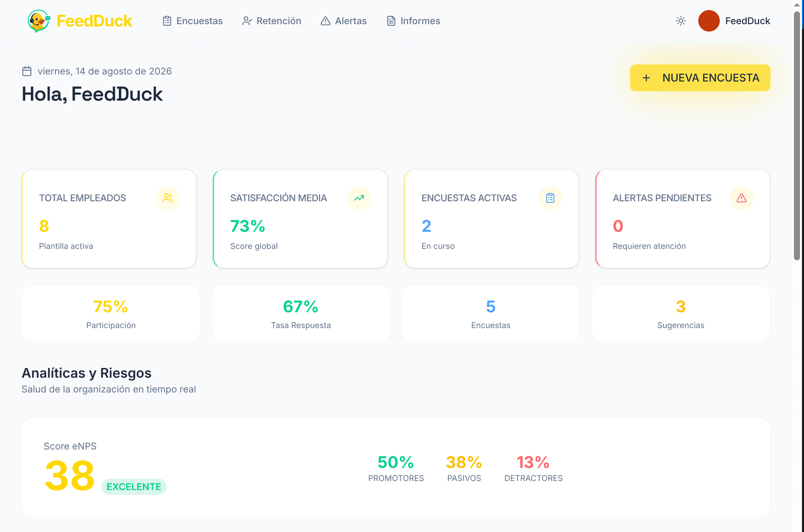Open the SATISFACCIÓN MEDIA card title
Screen dimensions: 804x532
[279, 198]
